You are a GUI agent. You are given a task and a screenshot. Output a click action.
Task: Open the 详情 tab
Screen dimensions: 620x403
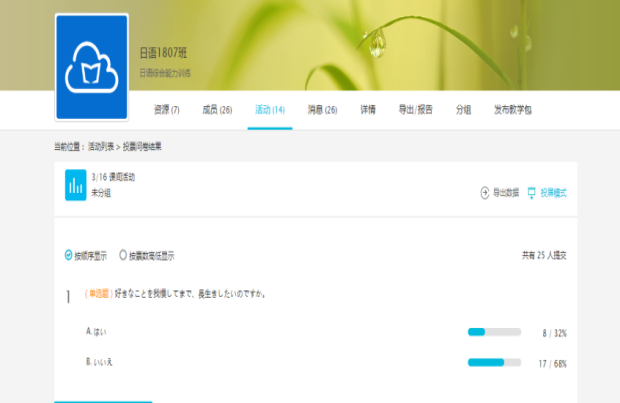point(368,110)
